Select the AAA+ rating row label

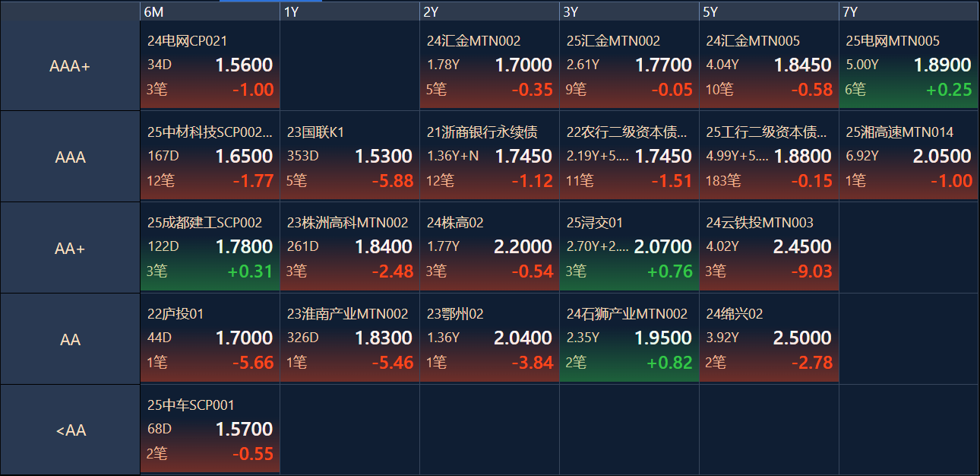tap(70, 66)
